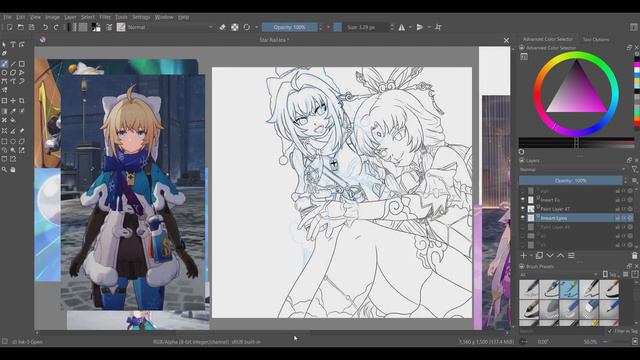640x360 pixels.
Task: Select the Polygon shape tool
Action: (x=13, y=73)
